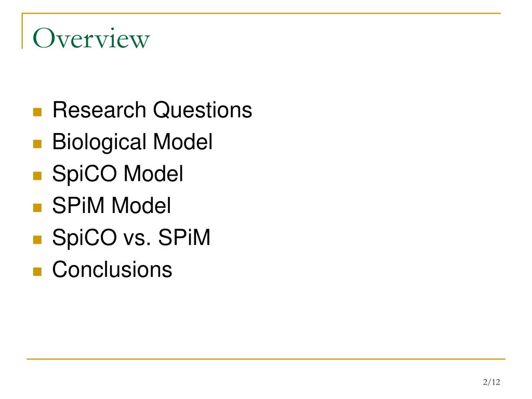The width and height of the screenshot is (532, 399).
Task: Click the word Questions in the first bullet
Action: [203, 110]
